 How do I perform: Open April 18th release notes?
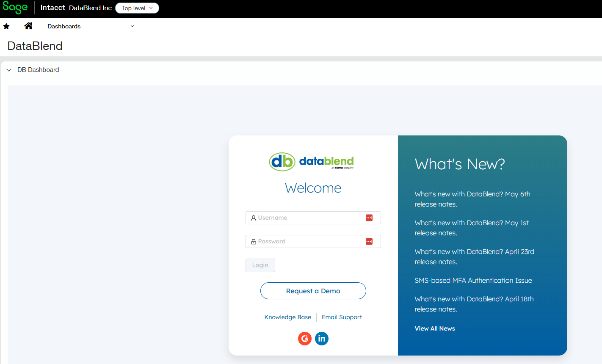(474, 304)
